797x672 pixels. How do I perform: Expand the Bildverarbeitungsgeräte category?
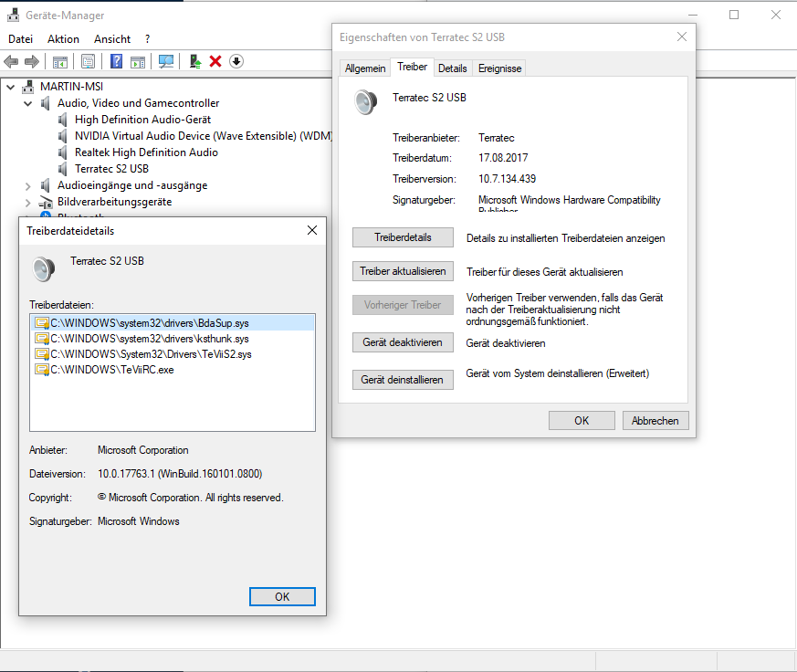pyautogui.click(x=27, y=202)
